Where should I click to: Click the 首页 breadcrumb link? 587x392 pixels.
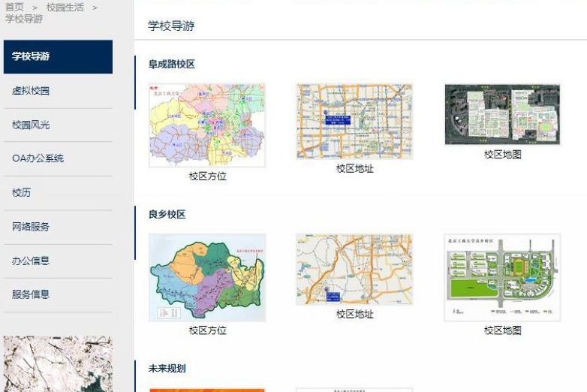tap(14, 7)
